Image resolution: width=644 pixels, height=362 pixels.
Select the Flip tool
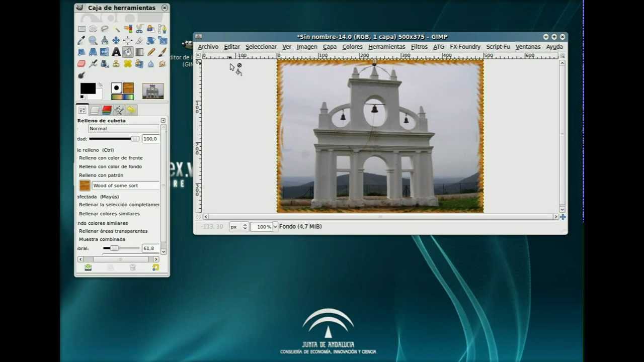[105, 52]
